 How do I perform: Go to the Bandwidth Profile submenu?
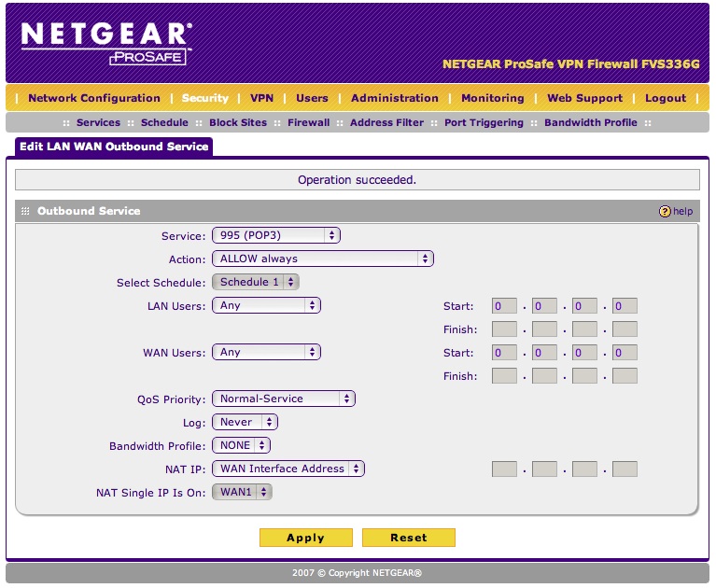(590, 123)
